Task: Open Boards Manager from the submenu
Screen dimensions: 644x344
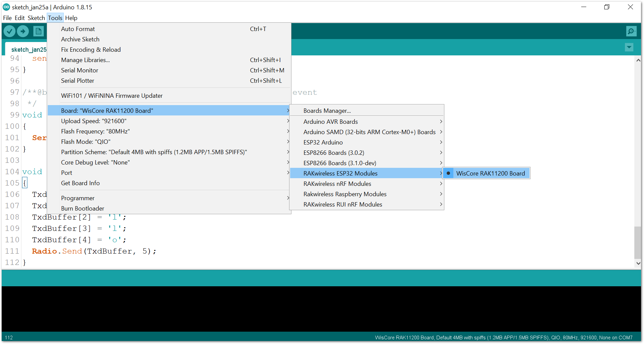Action: point(327,111)
